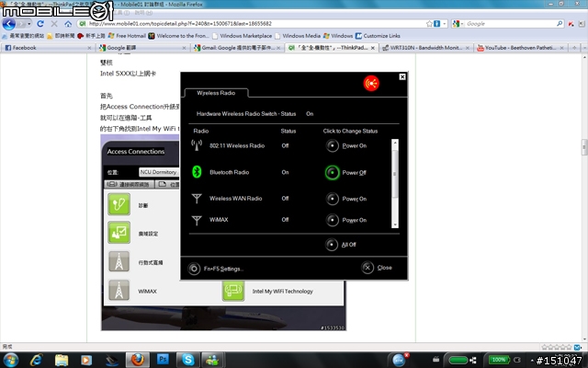Viewport: 588px width, 368px height.
Task: Bookmark this page with the star icon
Action: point(429,24)
